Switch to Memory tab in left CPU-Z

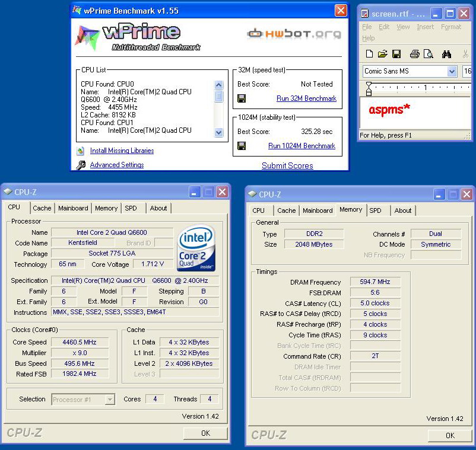tap(106, 208)
